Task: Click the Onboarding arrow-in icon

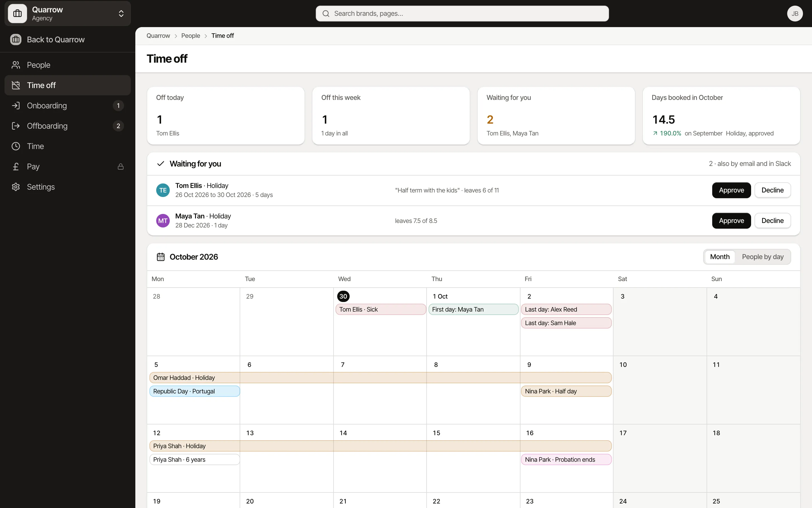Action: point(16,106)
